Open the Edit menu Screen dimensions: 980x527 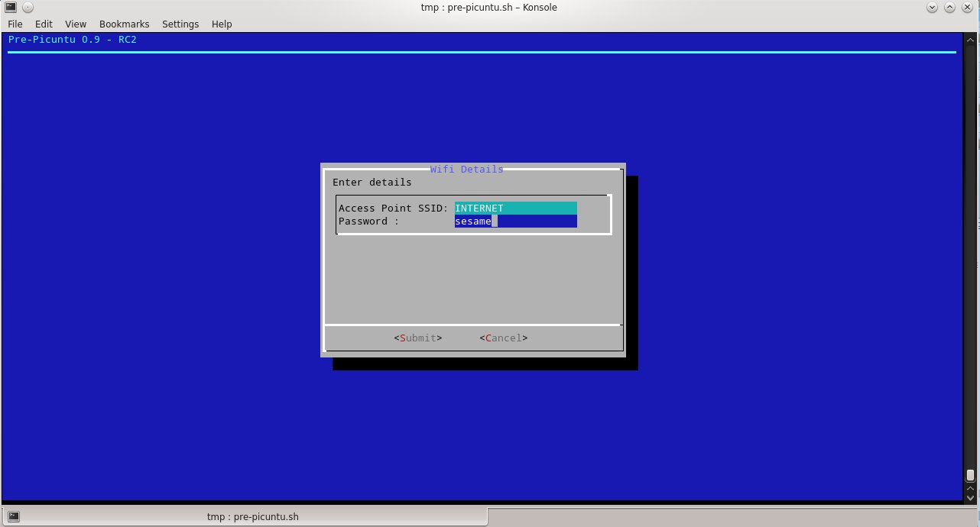coord(44,24)
